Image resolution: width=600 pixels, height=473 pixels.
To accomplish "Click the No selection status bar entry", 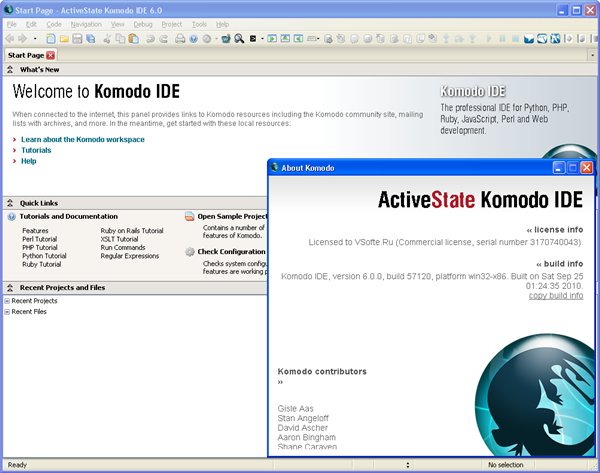I will (x=505, y=465).
